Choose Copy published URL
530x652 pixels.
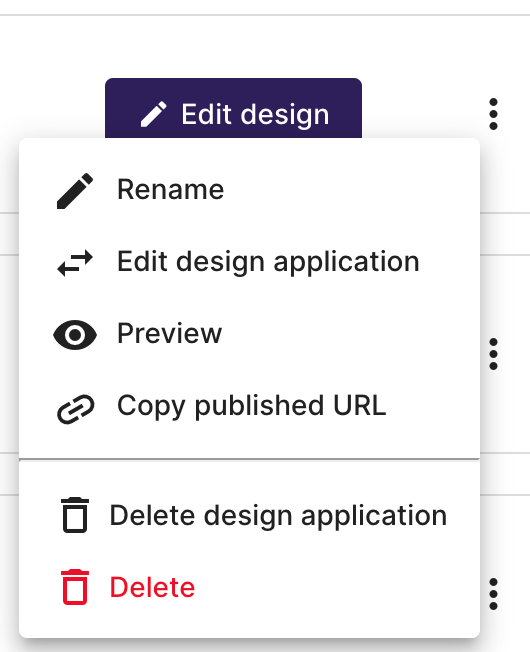click(x=249, y=406)
